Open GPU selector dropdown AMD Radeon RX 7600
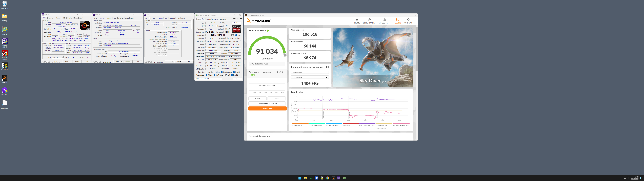This screenshot has height=181, width=644. (x=209, y=79)
